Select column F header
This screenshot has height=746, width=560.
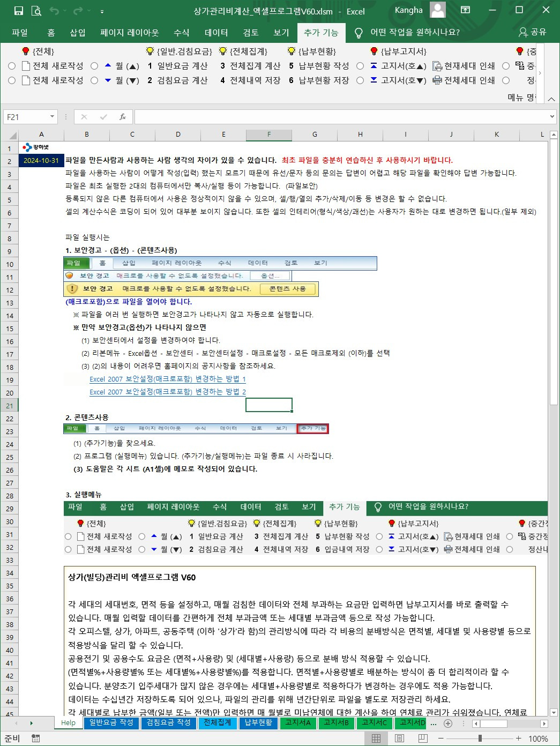[269, 135]
